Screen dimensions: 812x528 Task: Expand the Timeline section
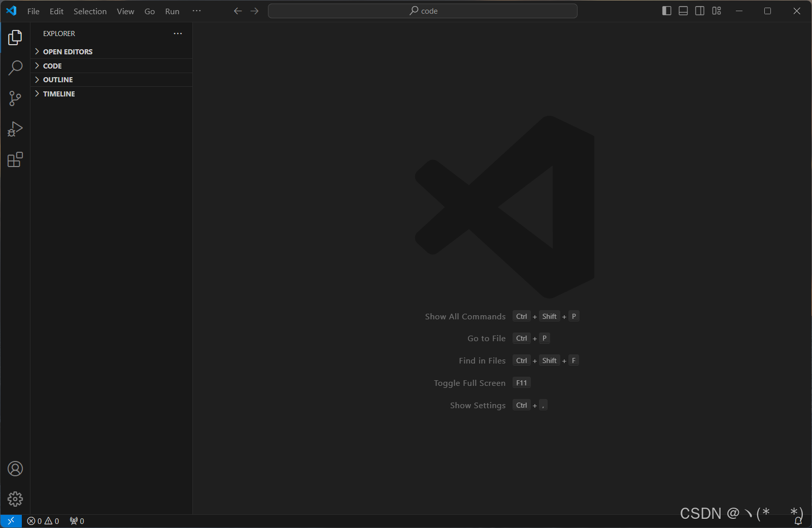[x=111, y=94]
